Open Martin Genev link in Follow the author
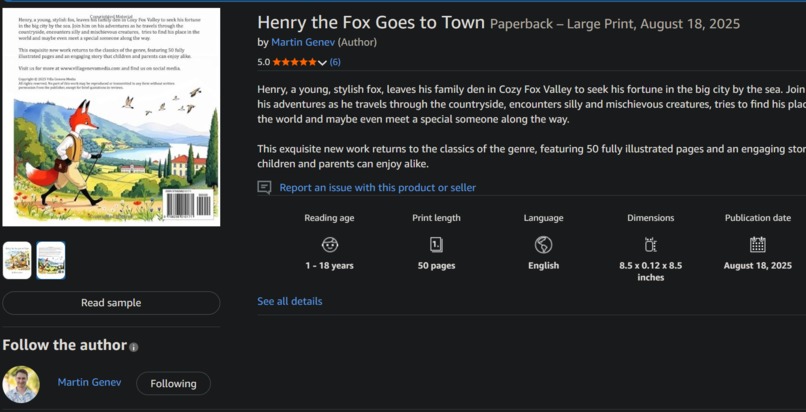Screen dimensions: 806x412 pyautogui.click(x=89, y=382)
